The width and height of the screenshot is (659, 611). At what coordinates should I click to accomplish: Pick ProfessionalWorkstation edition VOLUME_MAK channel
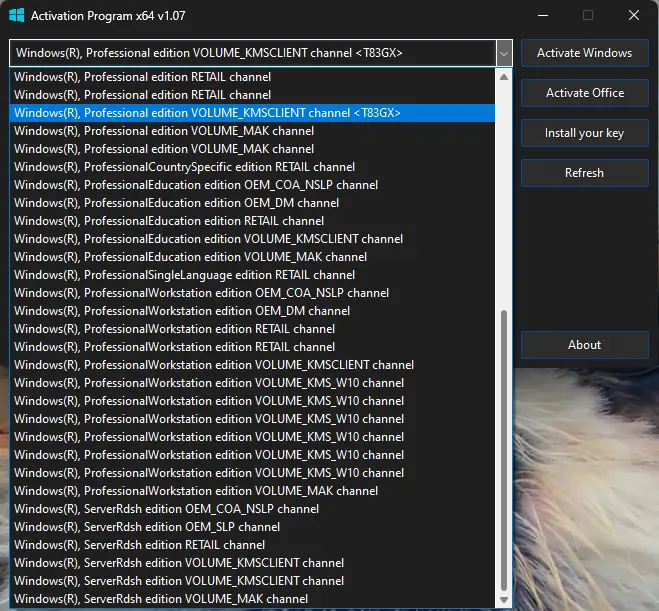pyautogui.click(x=252, y=491)
